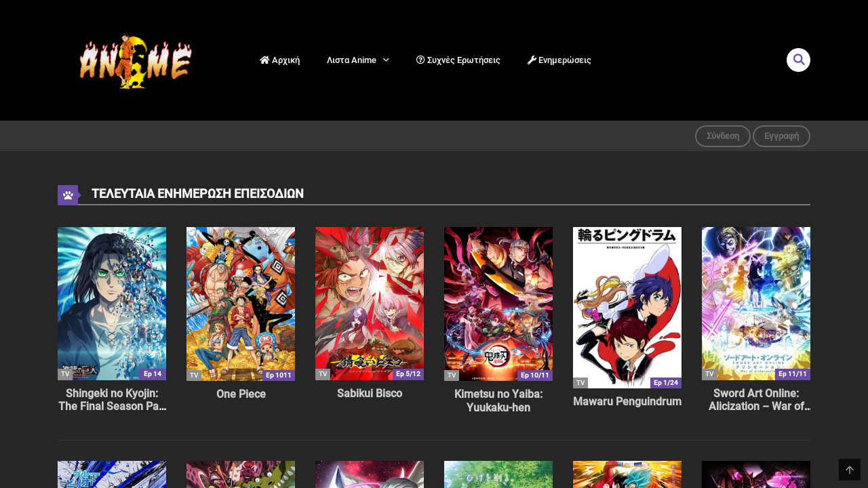This screenshot has width=868, height=488.
Task: Click the paw icon beside the section title
Action: [x=68, y=195]
